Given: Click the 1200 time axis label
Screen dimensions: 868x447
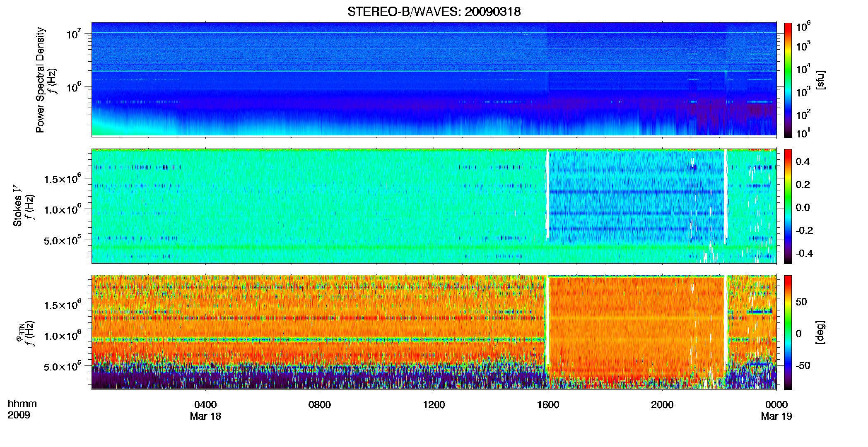Looking at the screenshot, I should coord(434,405).
